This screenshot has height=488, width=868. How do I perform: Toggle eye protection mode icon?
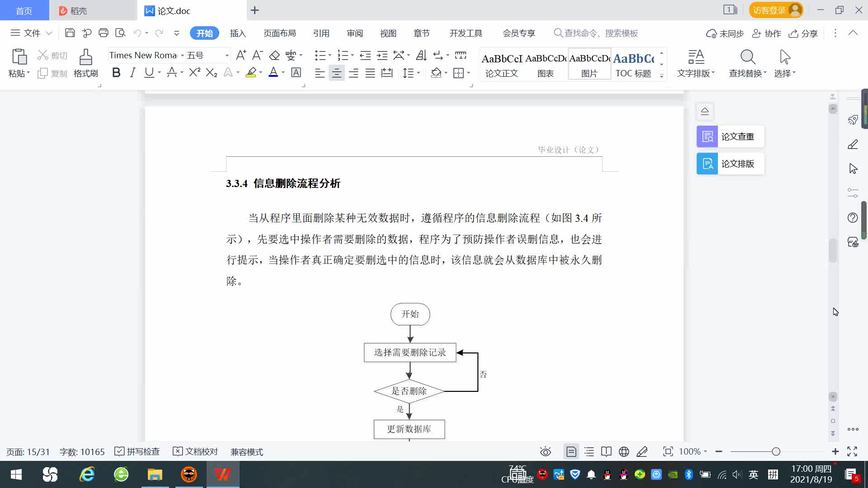coord(545,452)
